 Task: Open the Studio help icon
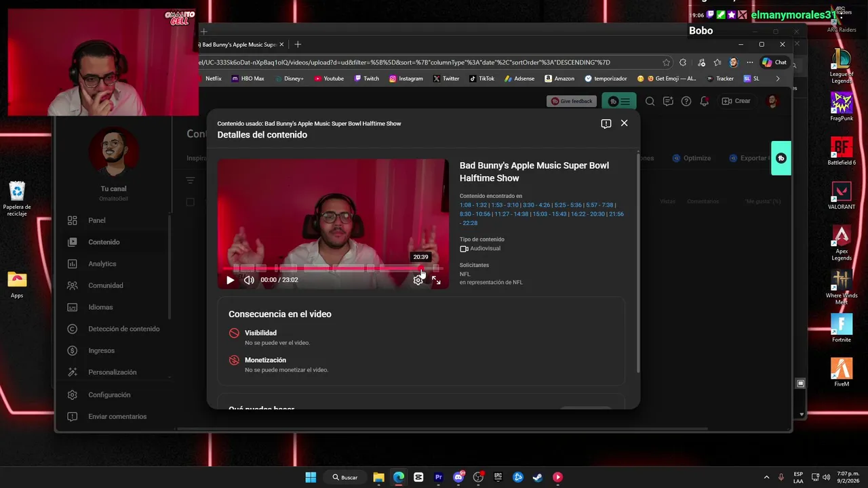point(686,101)
